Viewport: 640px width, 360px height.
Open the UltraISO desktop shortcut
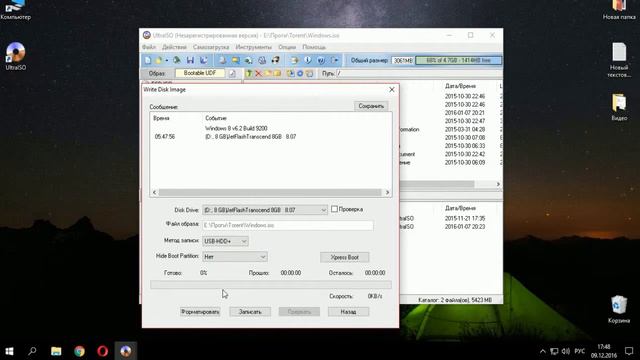pyautogui.click(x=16, y=56)
